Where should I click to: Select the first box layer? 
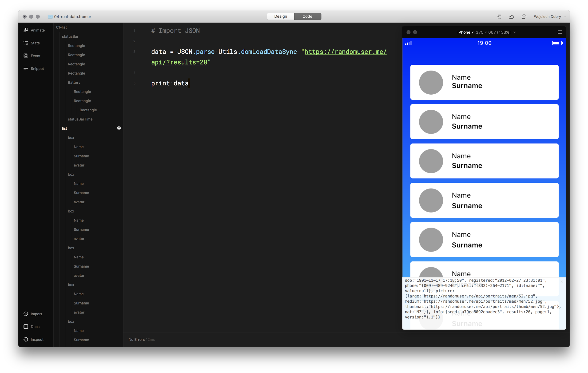(71, 137)
